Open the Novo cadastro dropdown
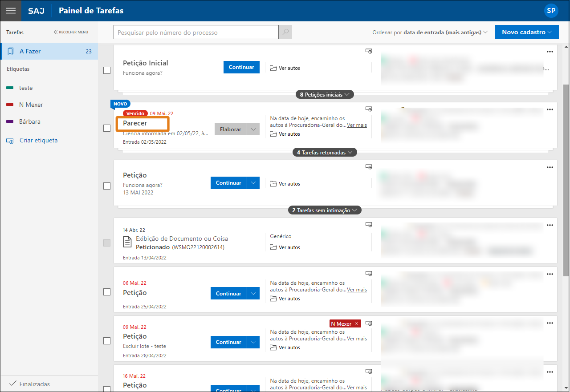 (x=526, y=32)
